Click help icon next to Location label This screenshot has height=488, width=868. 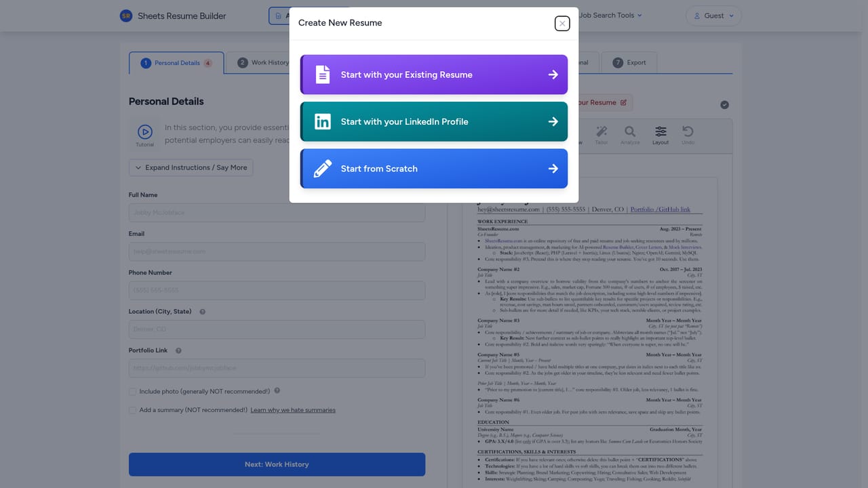tap(203, 312)
